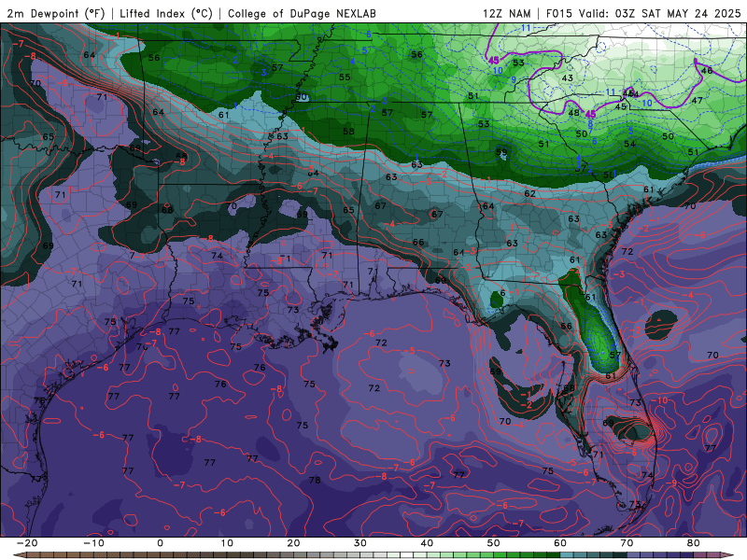Click the 'Lifted Index (°C)' title text
This screenshot has width=747, height=560.
tap(166, 13)
